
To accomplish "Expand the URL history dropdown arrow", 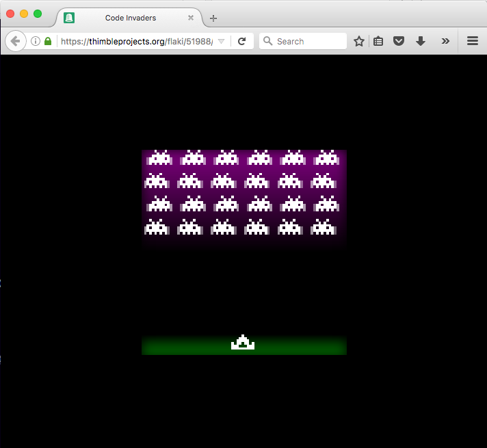I will [222, 41].
